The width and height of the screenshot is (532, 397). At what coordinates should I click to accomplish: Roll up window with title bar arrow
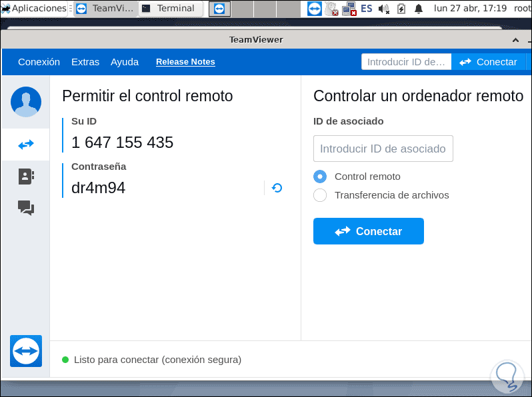(x=515, y=40)
